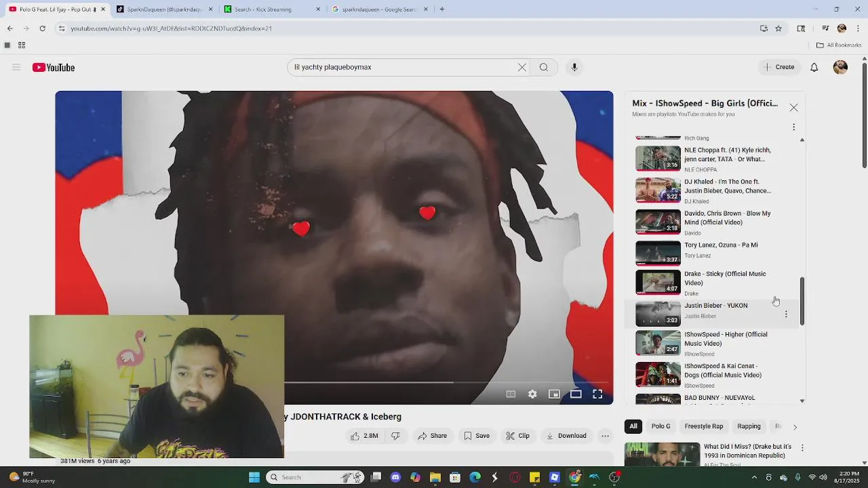Reload the current page
868x488 pixels.
point(42,28)
